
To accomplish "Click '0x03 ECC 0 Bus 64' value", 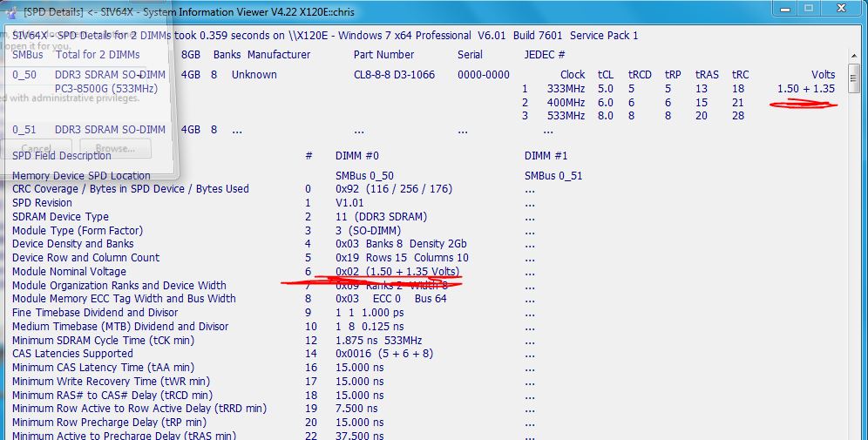I will point(390,299).
